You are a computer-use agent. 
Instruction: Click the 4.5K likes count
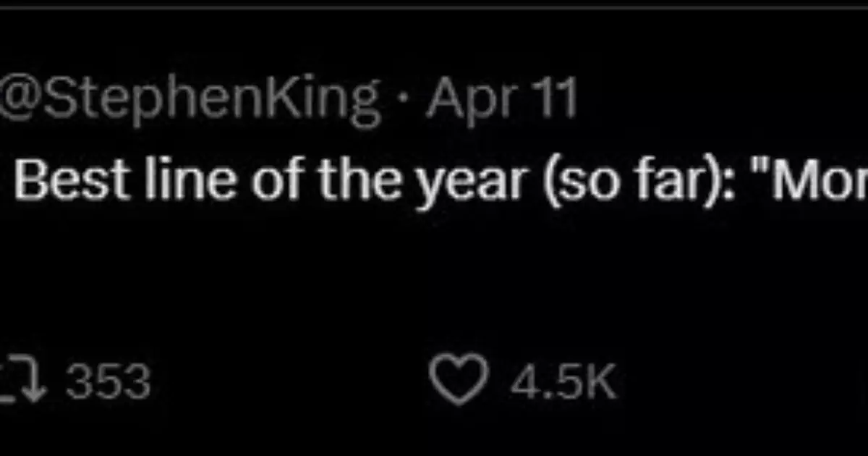(x=563, y=381)
